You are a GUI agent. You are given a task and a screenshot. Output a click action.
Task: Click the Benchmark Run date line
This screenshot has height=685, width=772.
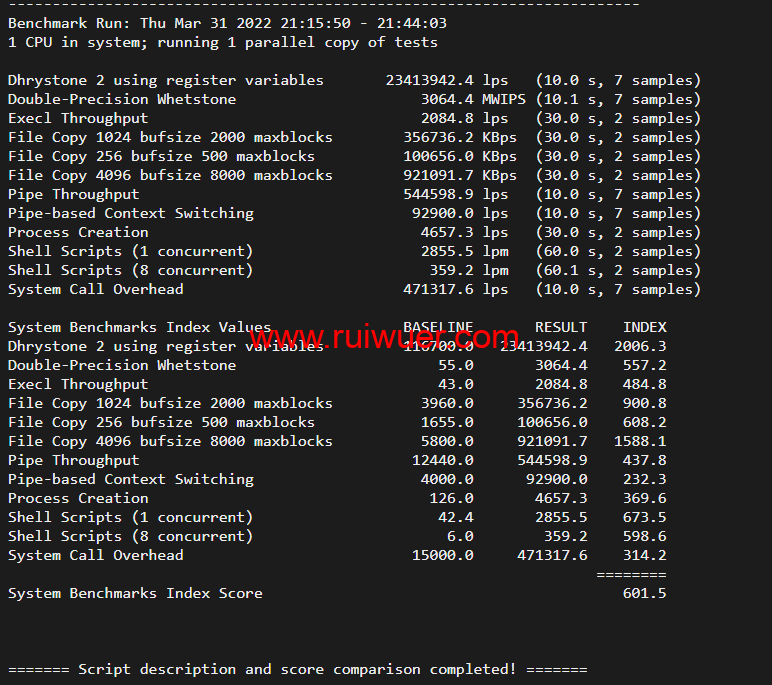(227, 23)
